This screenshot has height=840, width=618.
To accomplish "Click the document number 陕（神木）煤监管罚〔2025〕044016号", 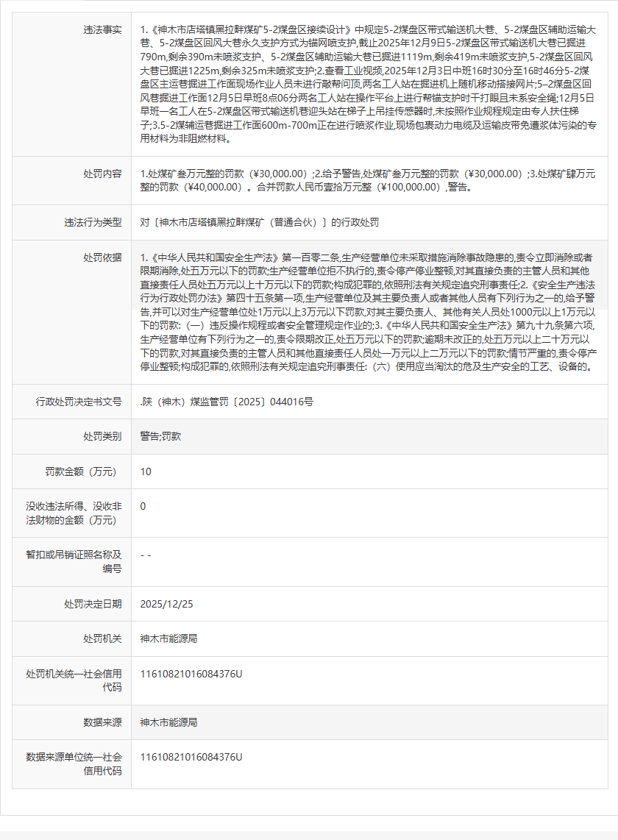I will pyautogui.click(x=227, y=402).
